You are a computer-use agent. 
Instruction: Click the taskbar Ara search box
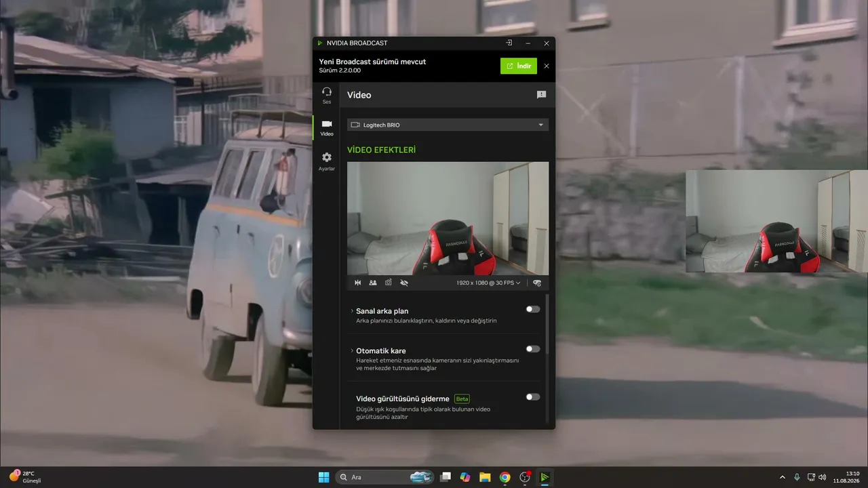pos(384,477)
